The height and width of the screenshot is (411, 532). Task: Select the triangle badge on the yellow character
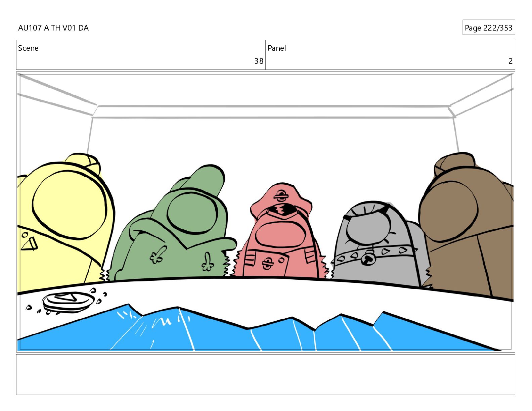(x=30, y=244)
